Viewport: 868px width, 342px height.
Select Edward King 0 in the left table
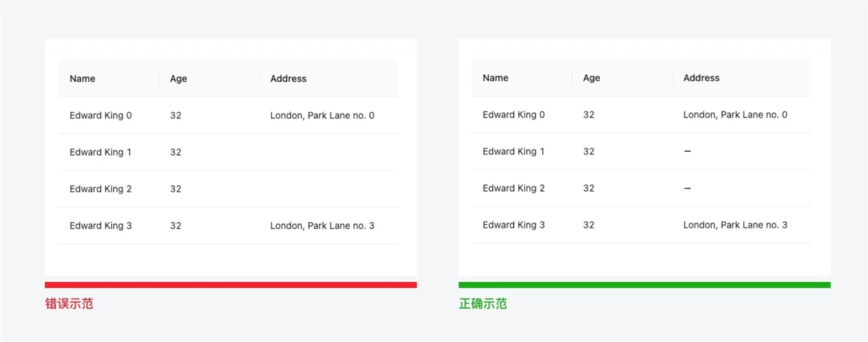(100, 116)
